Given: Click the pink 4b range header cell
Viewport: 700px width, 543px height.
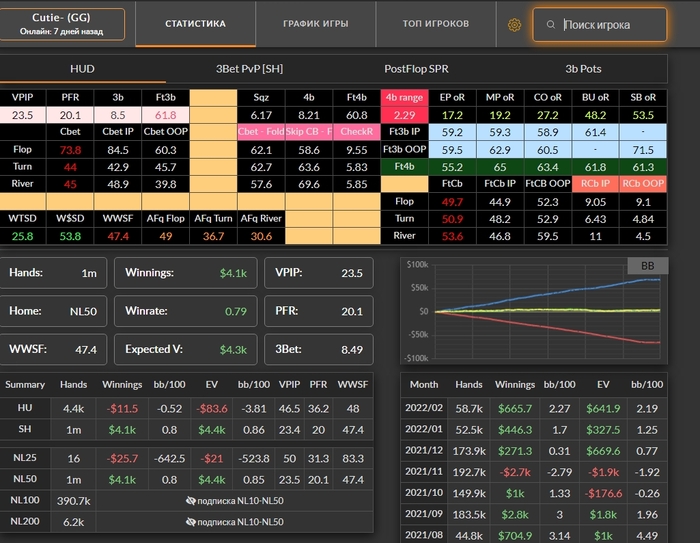Looking at the screenshot, I should (404, 97).
